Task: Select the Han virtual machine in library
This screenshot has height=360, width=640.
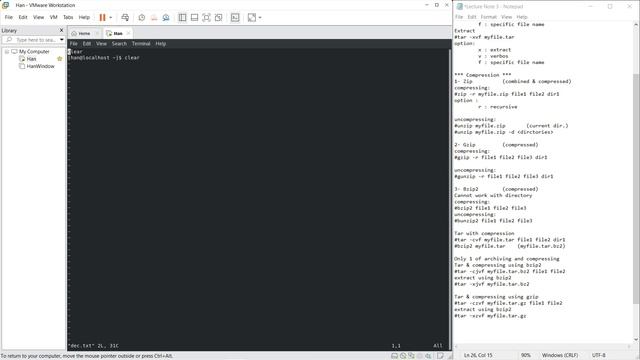Action: pos(31,59)
